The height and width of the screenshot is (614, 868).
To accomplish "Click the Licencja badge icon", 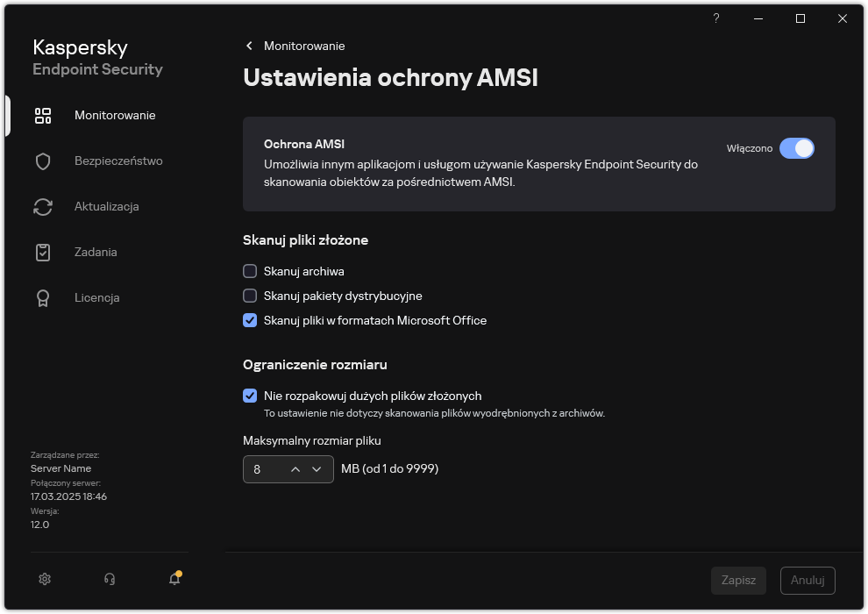I will coord(43,298).
